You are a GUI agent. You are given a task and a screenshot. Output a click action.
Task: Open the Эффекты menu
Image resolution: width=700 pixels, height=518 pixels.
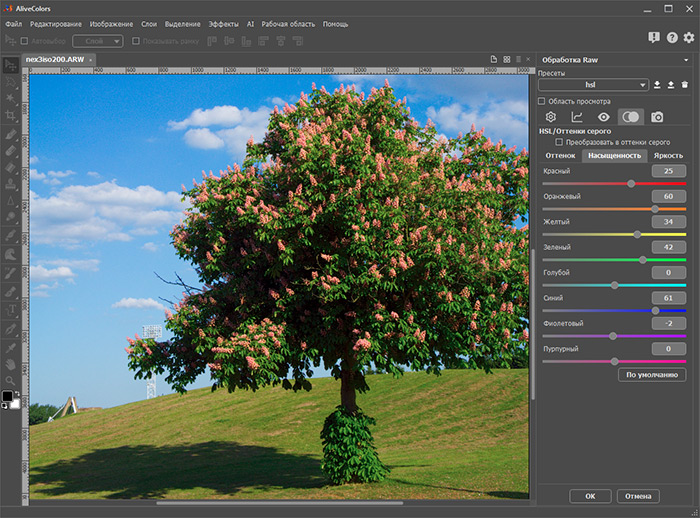click(x=223, y=24)
